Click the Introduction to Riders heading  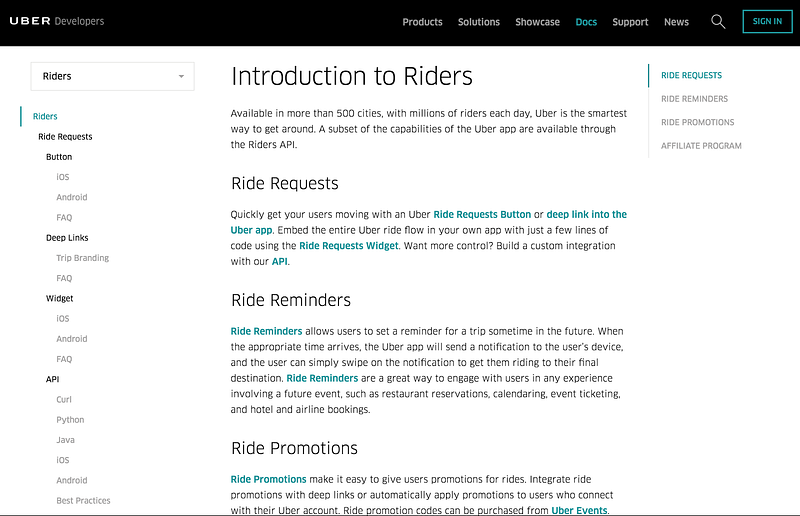click(352, 77)
